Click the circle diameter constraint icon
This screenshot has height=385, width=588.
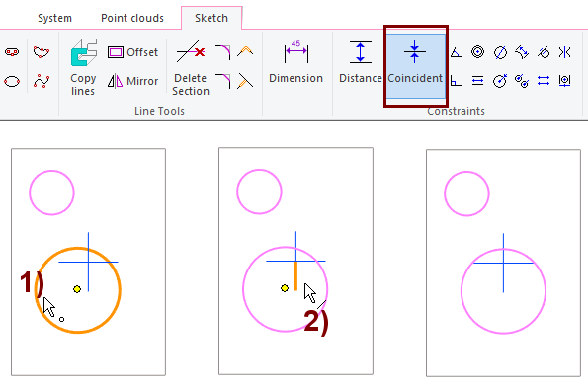pyautogui.click(x=500, y=52)
